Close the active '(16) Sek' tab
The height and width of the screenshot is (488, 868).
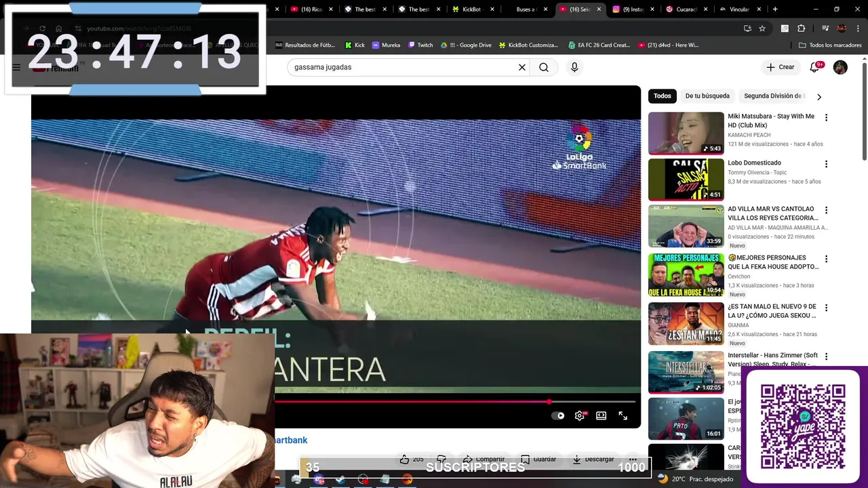click(599, 9)
